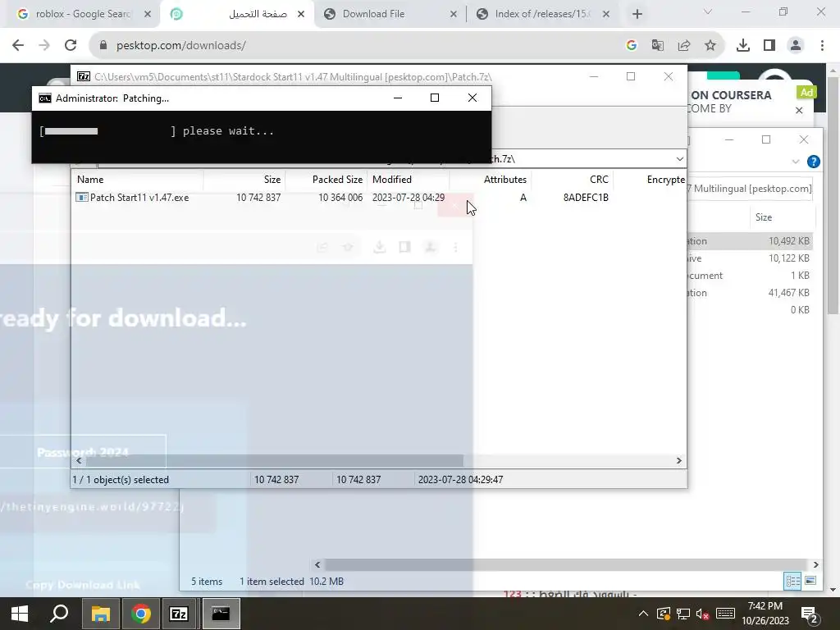View site information lock icon
The height and width of the screenshot is (630, 840).
click(103, 46)
